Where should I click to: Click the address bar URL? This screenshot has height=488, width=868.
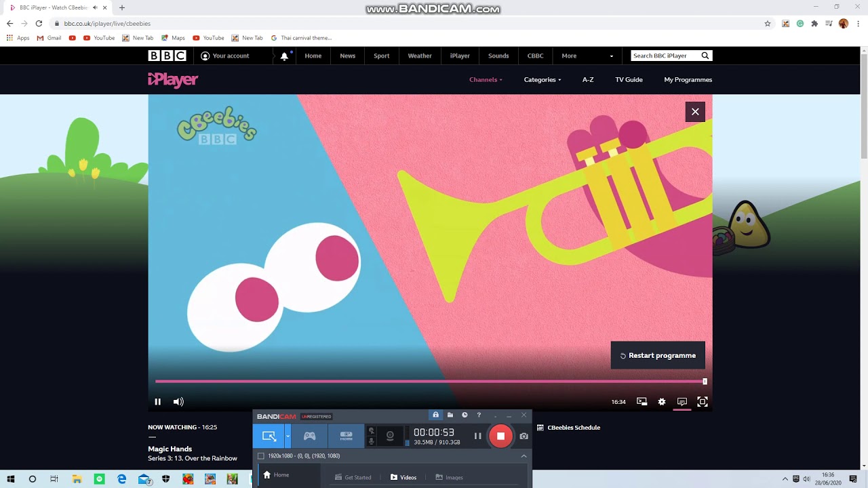(x=107, y=23)
